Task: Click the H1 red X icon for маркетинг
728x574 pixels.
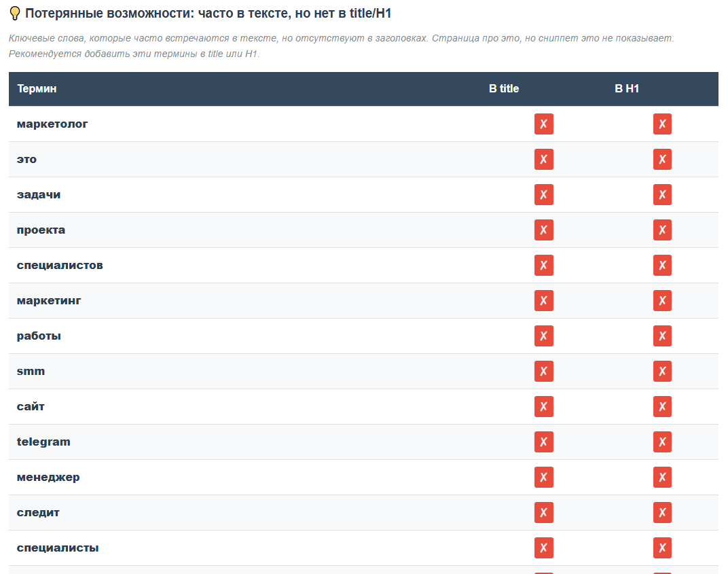Action: pos(662,300)
